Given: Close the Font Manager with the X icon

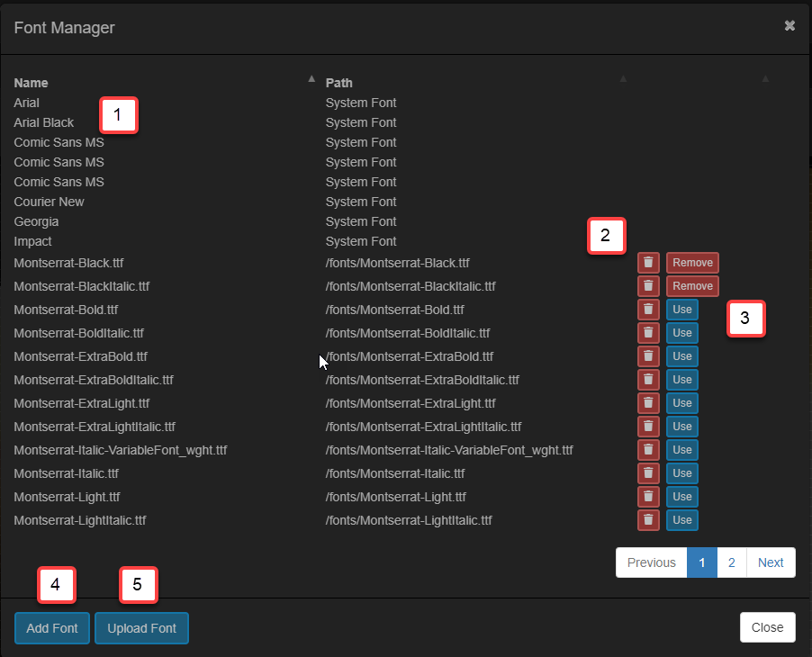Looking at the screenshot, I should pos(789,26).
